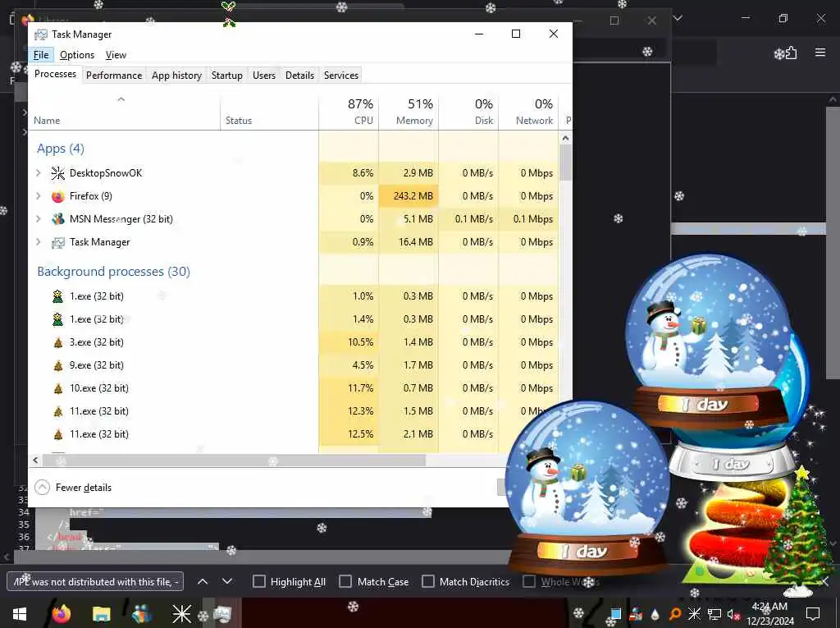The height and width of the screenshot is (628, 840).
Task: Go to previous find result arrow
Action: pos(203,581)
